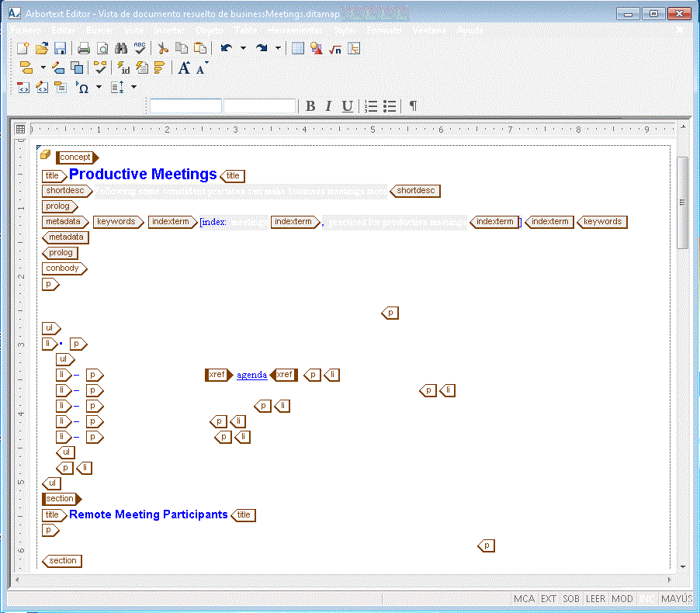700x613 pixels.
Task: Toggle the numbered list button
Action: point(371,106)
